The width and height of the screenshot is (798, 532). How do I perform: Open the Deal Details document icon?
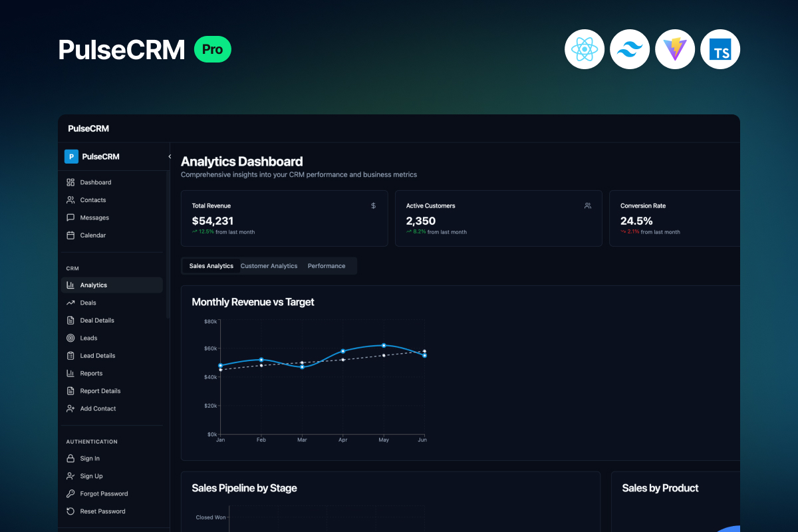70,321
